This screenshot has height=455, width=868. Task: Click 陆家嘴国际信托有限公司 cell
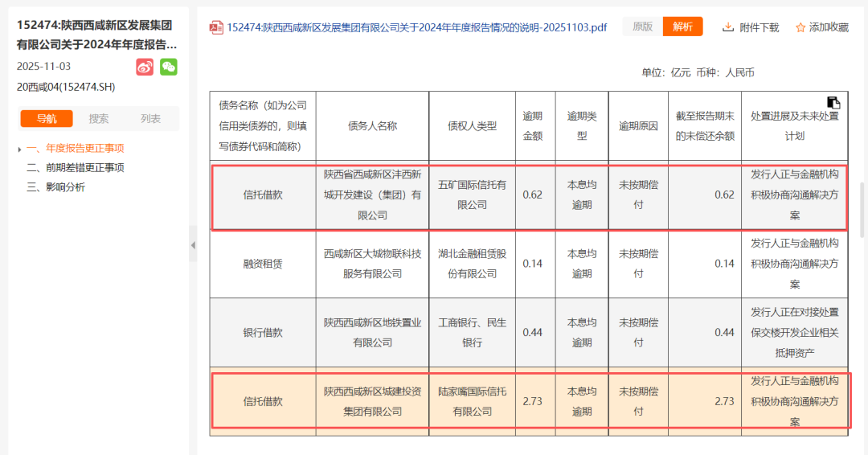coord(473,401)
